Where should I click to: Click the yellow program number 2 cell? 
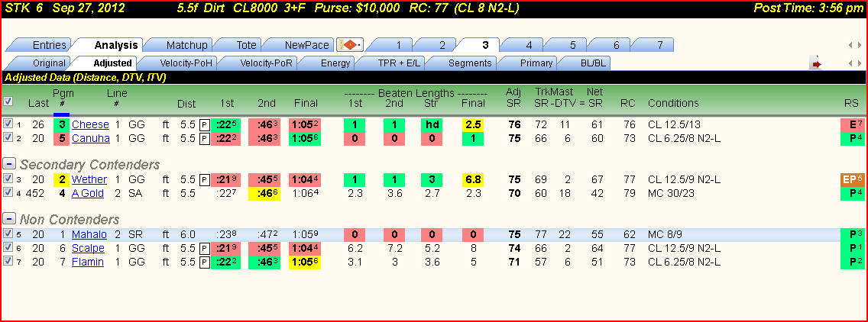point(61,179)
